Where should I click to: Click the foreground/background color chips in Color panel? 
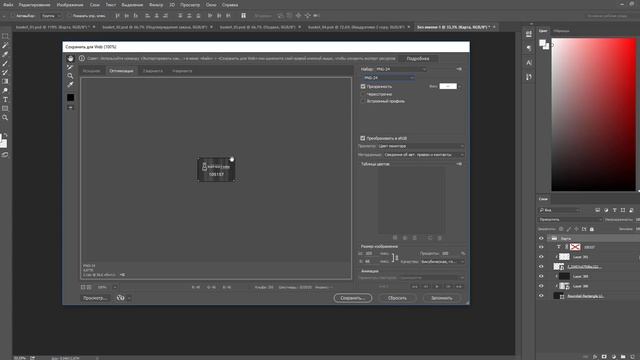click(544, 44)
